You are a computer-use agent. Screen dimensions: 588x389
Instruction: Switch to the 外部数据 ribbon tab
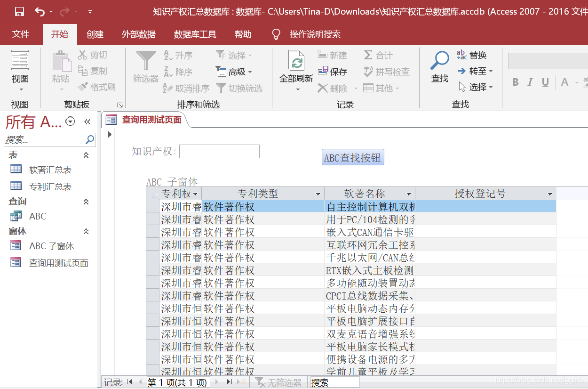click(x=139, y=34)
